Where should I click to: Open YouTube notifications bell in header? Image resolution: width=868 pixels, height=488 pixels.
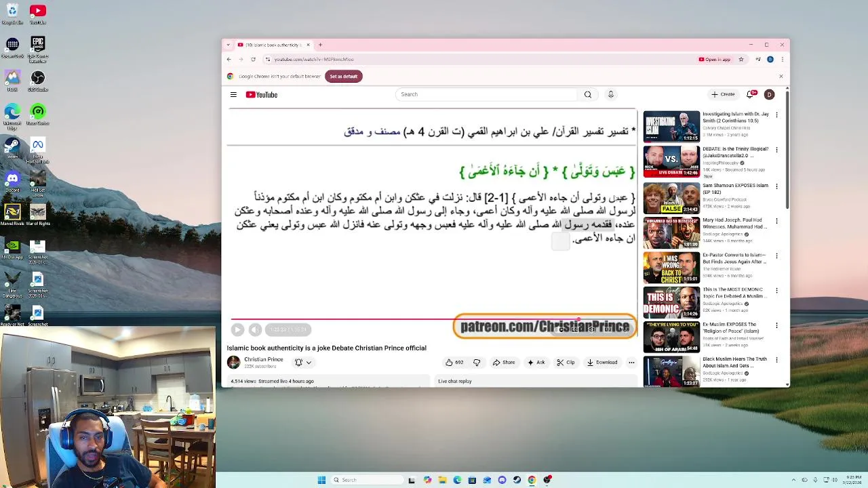pyautogui.click(x=751, y=94)
